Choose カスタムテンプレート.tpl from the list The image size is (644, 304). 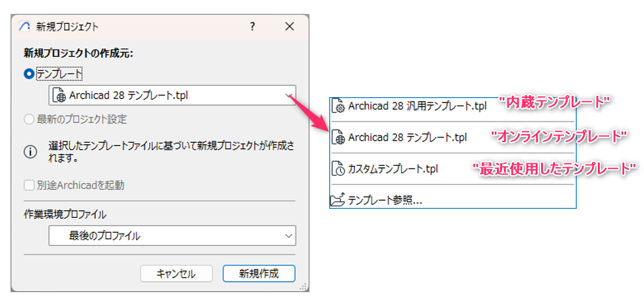393,169
